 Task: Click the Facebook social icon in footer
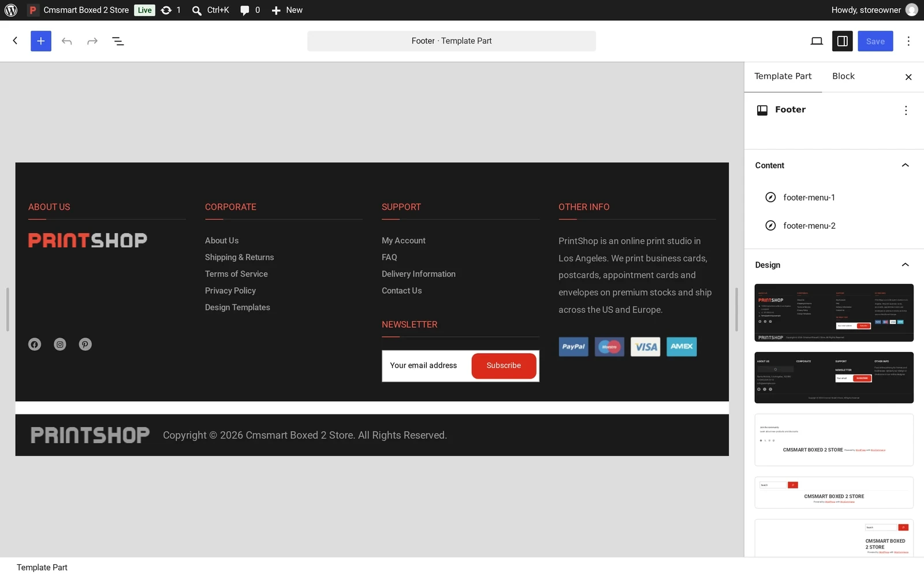35,344
